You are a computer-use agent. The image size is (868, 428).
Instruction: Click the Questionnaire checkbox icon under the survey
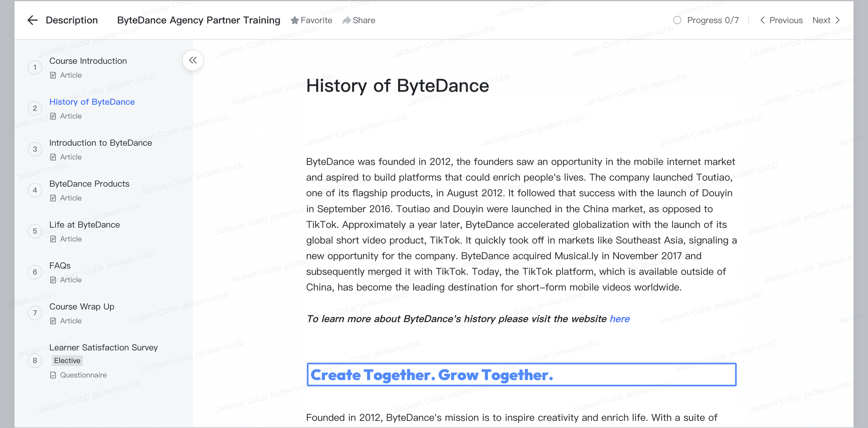(x=53, y=375)
